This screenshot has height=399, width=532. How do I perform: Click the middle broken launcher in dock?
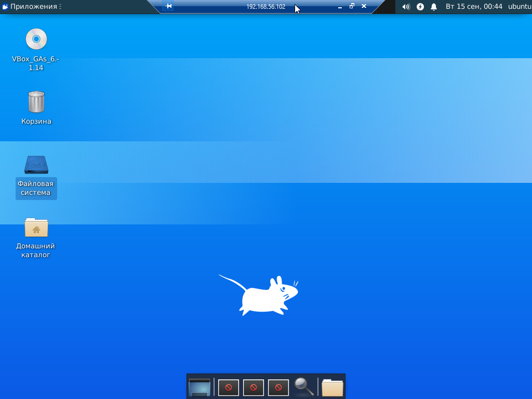[x=254, y=387]
